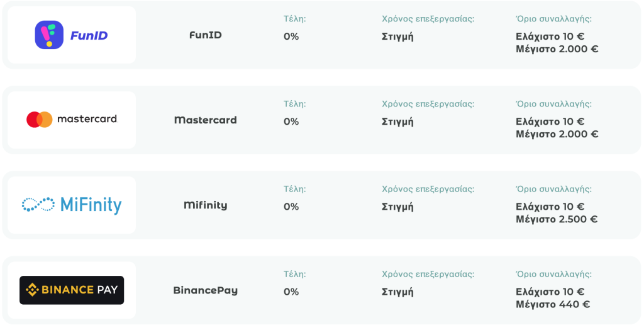
Task: Click the FunID colorful app icon
Action: tap(49, 35)
